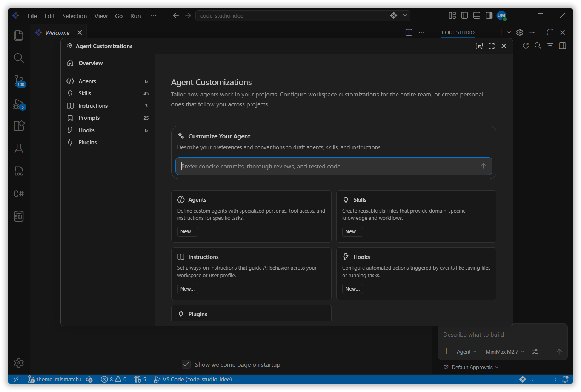
Task: Open the Selection menu
Action: 74,16
